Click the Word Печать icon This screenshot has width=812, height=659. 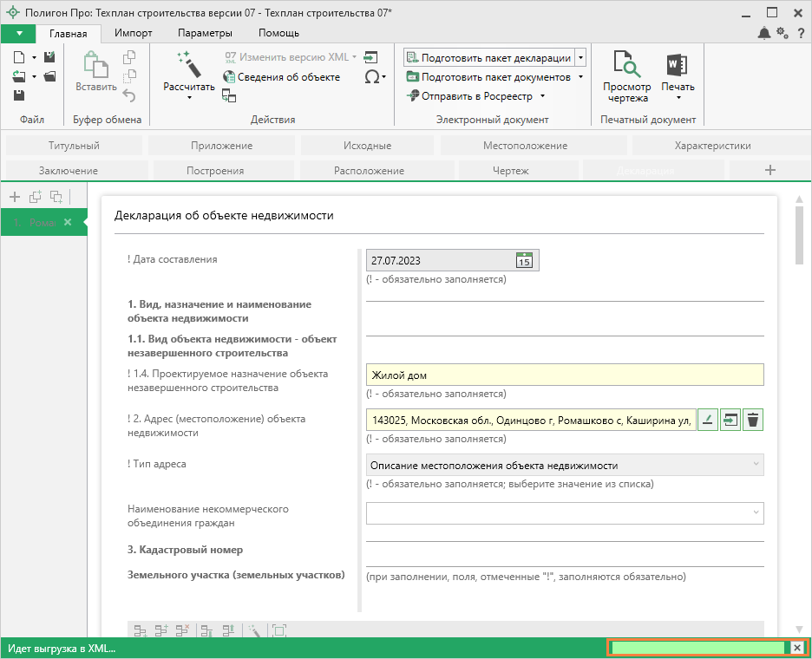(677, 66)
